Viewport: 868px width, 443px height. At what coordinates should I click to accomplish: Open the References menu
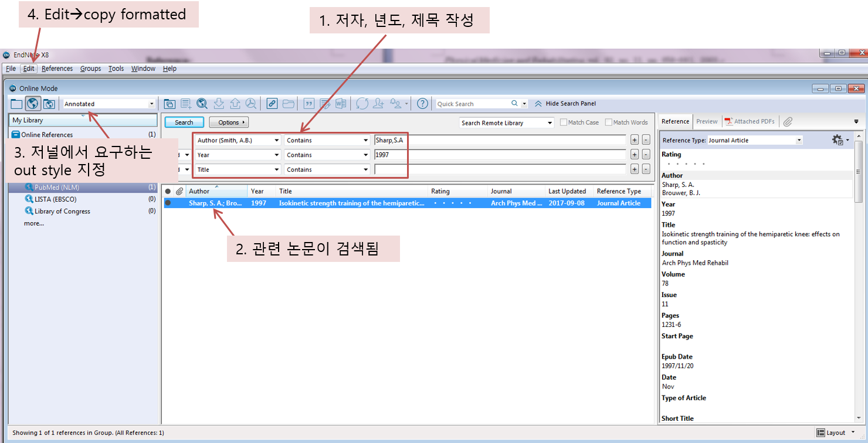(x=57, y=69)
